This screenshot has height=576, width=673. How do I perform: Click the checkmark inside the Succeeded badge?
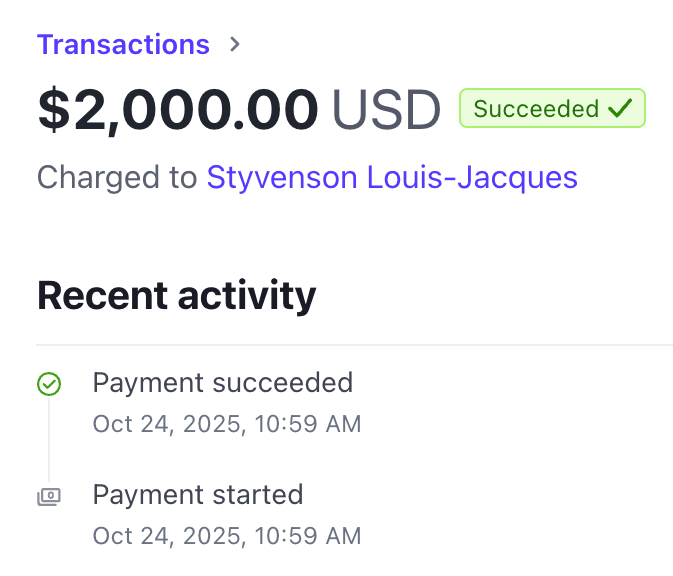click(620, 109)
